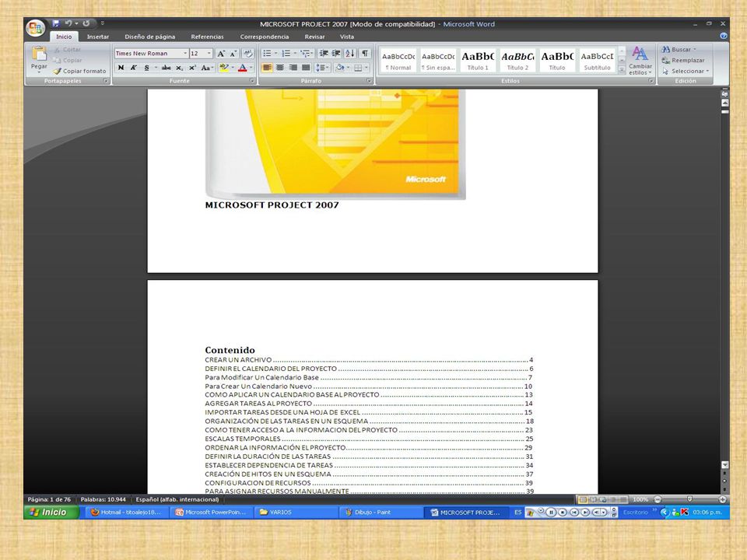This screenshot has height=560, width=747.
Task: Switch to Dibujo - Paint taskbar item
Action: click(x=380, y=513)
